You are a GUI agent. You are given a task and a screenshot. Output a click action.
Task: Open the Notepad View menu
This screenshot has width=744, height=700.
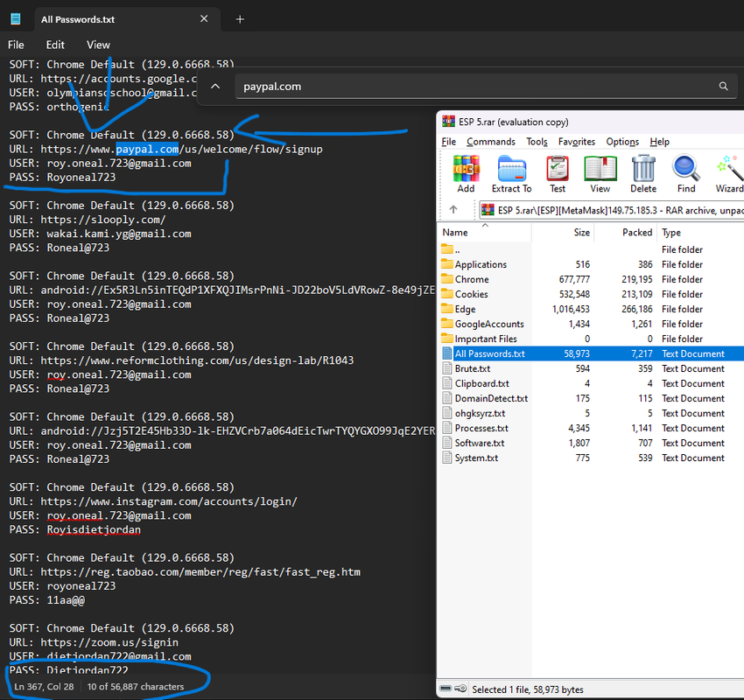[98, 45]
